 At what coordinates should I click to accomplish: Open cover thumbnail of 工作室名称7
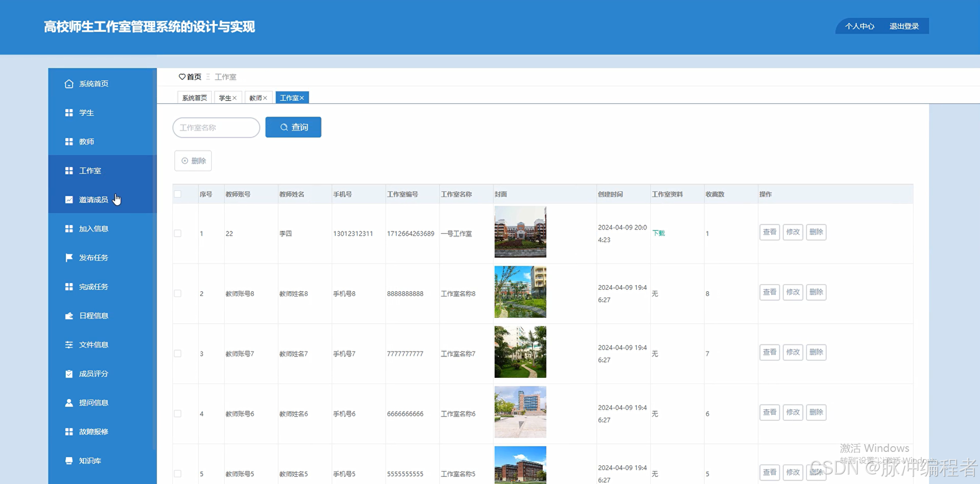point(520,352)
